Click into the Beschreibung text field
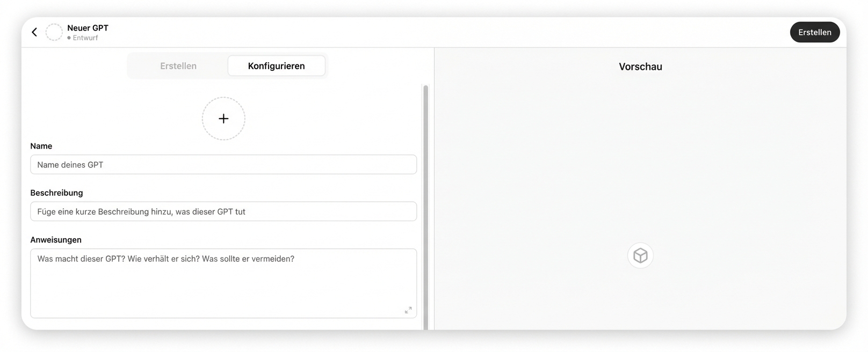 tap(223, 211)
